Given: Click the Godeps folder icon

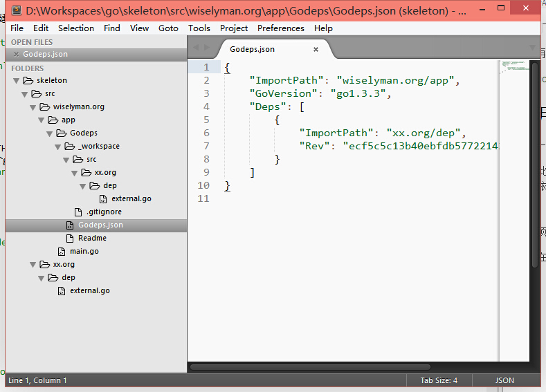Looking at the screenshot, I should [62, 133].
